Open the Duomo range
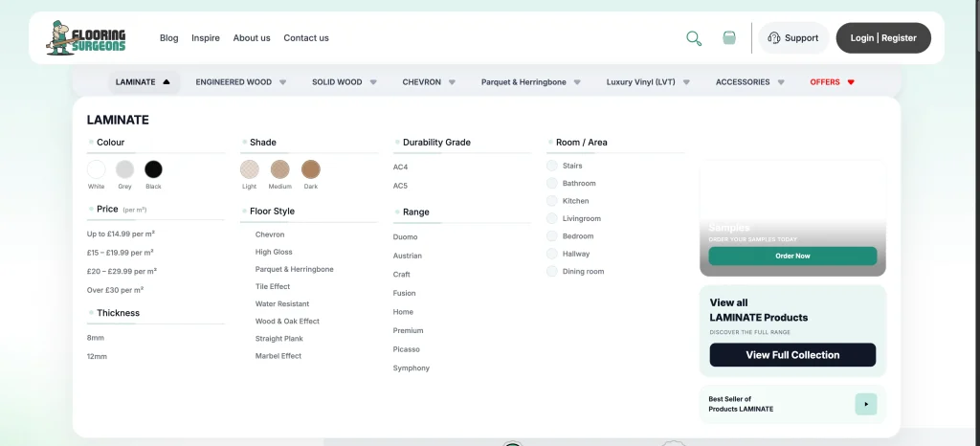 pyautogui.click(x=405, y=237)
